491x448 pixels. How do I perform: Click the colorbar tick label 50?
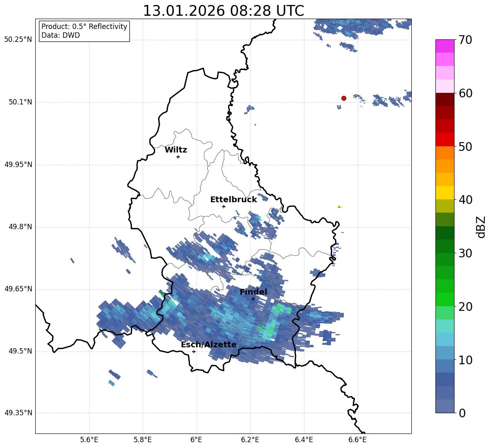click(465, 147)
